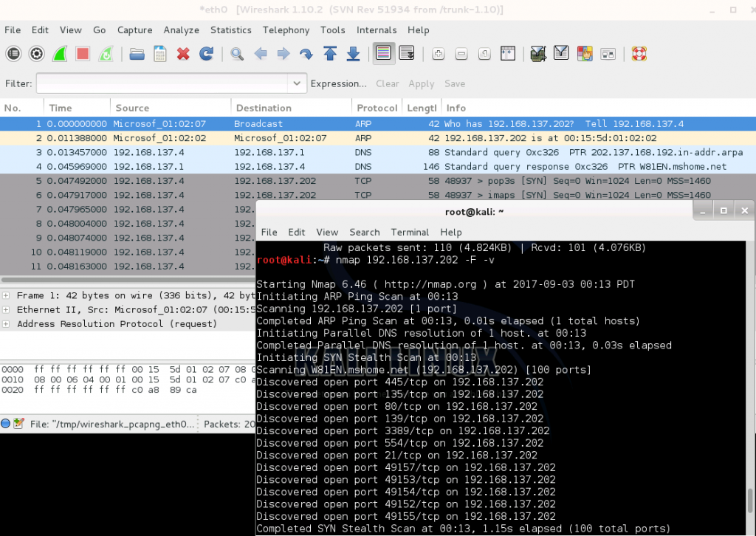The image size is (756, 536).
Task: Click the 'Packets: 20' status bar text
Action: tap(229, 425)
